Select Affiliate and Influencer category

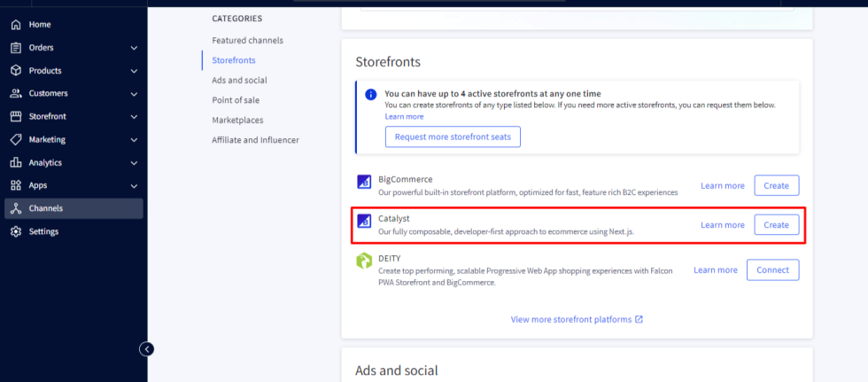pos(255,140)
